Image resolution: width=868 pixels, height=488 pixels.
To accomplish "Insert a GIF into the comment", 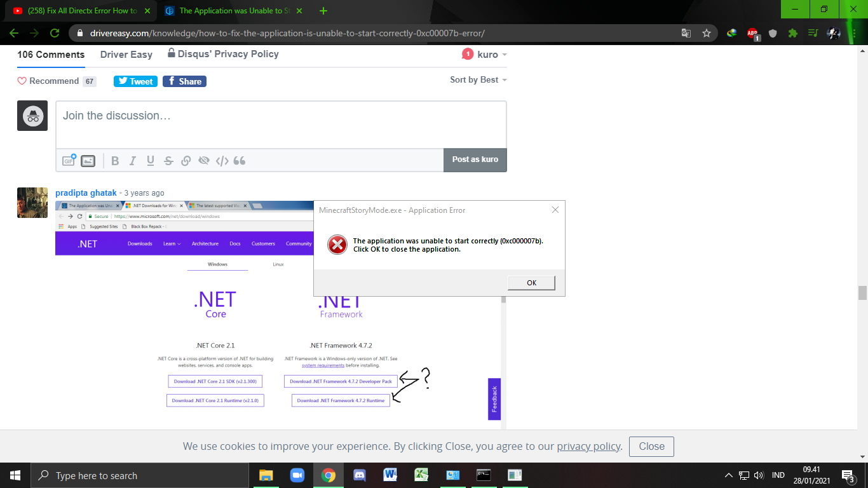I will [x=69, y=161].
